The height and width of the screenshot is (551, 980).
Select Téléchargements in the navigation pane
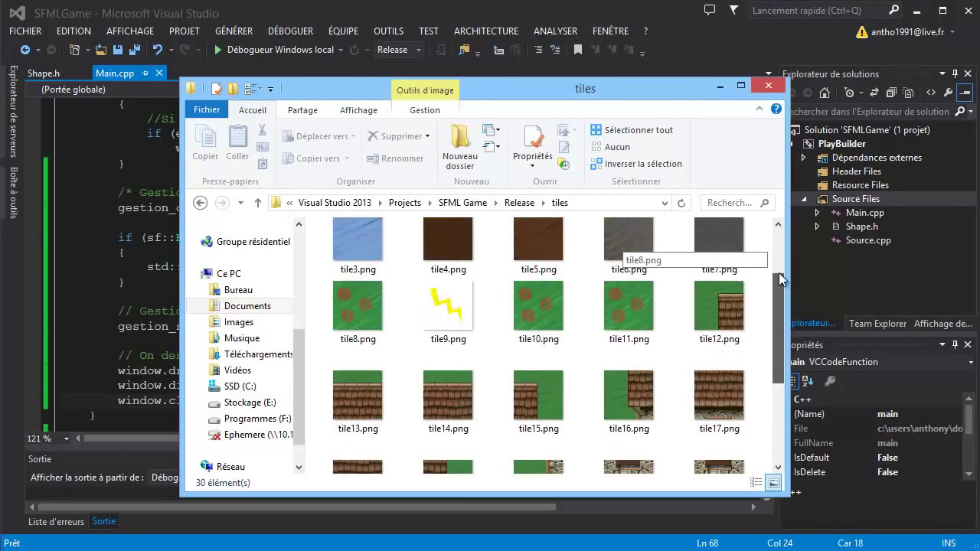tap(258, 354)
